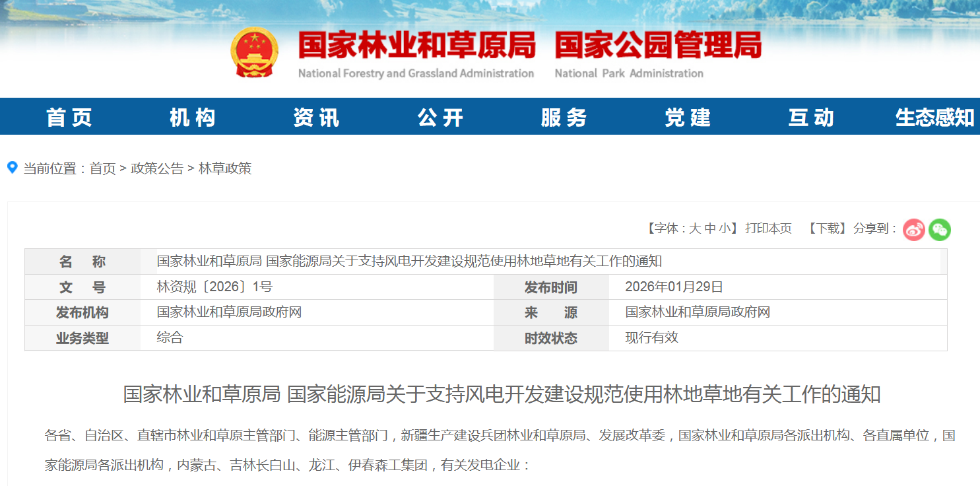The width and height of the screenshot is (980, 486).
Task: Set font size to small (小)
Action: (725, 228)
